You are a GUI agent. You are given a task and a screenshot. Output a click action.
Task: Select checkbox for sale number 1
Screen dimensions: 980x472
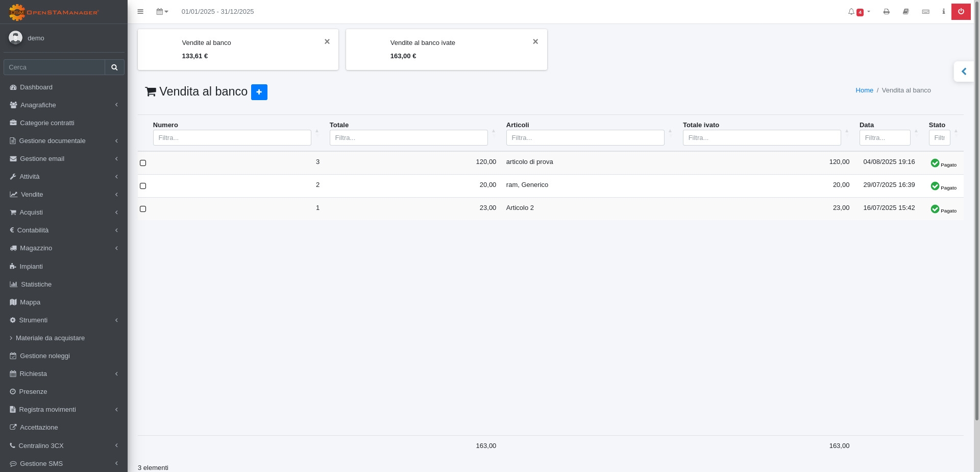coord(143,209)
